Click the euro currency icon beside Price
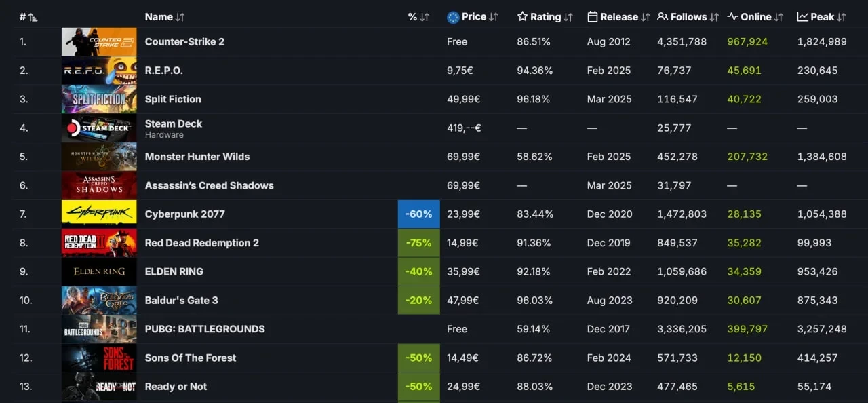 [x=453, y=17]
